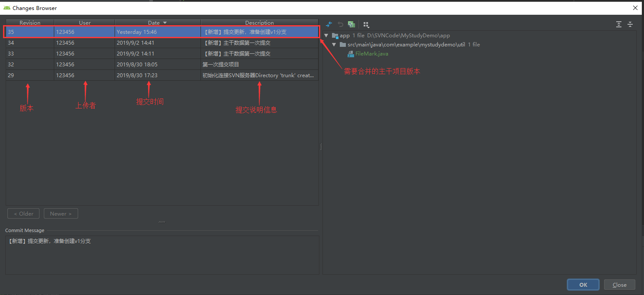Click the Description column header
The image size is (644, 295).
coord(259,22)
